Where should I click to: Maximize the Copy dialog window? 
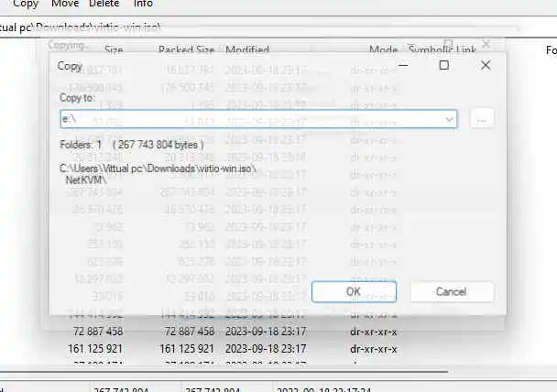click(443, 65)
